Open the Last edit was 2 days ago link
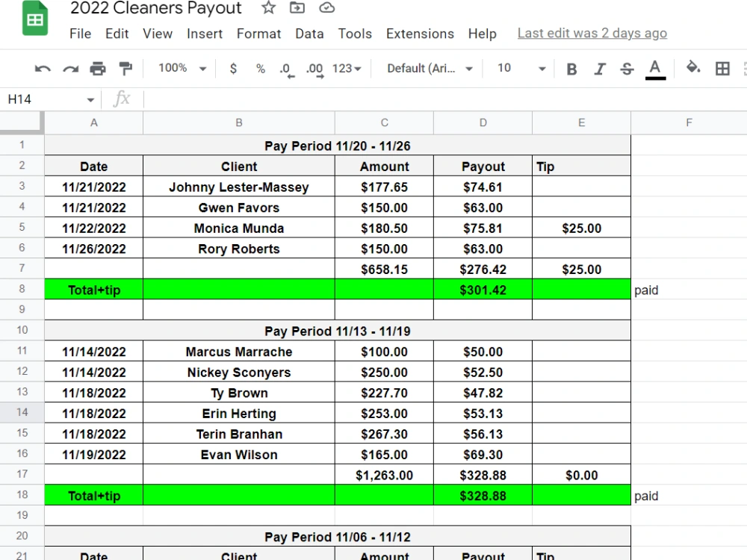This screenshot has width=747, height=560. (x=592, y=34)
